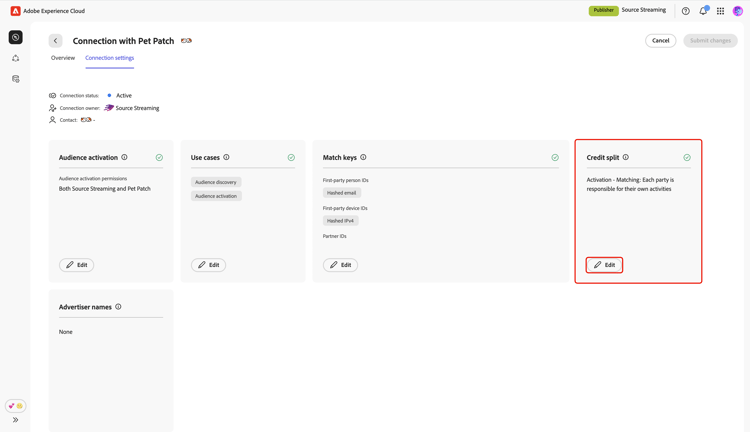Go back using the left chevron button
Viewport: 750px width, 432px height.
tap(55, 41)
